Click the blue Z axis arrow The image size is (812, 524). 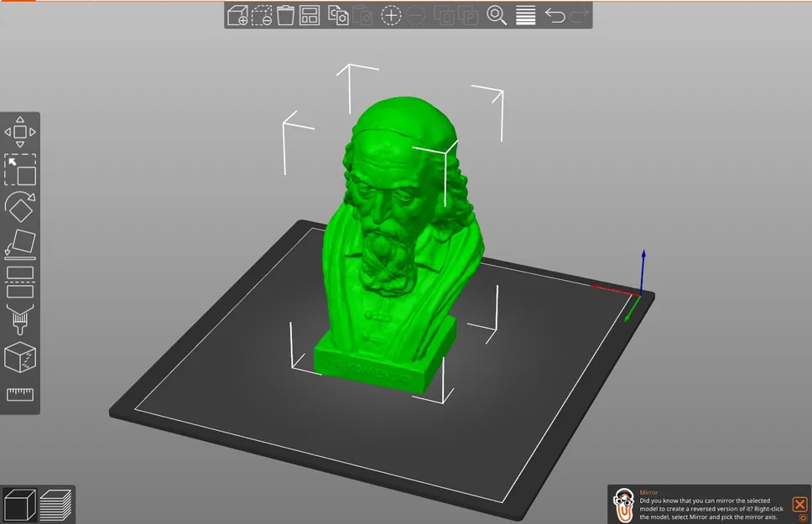[x=643, y=272]
